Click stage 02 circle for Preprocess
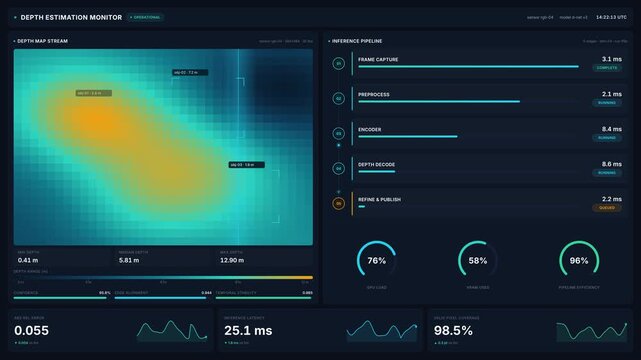 click(338, 98)
